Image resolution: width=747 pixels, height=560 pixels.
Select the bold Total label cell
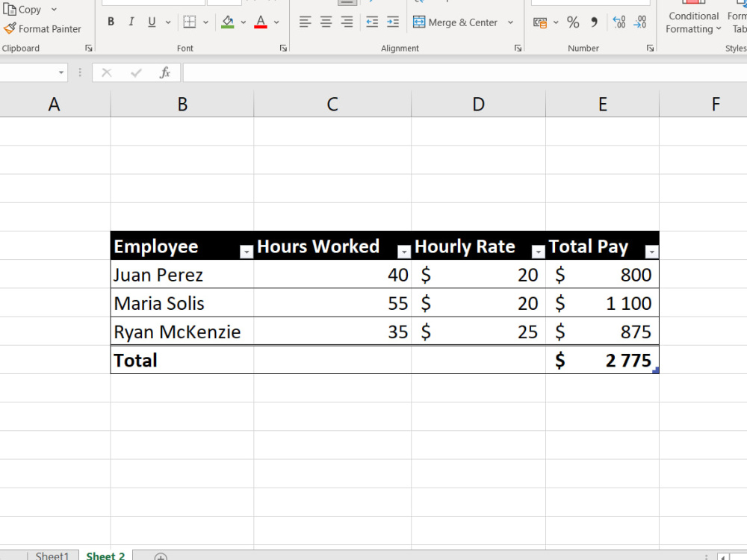click(182, 360)
